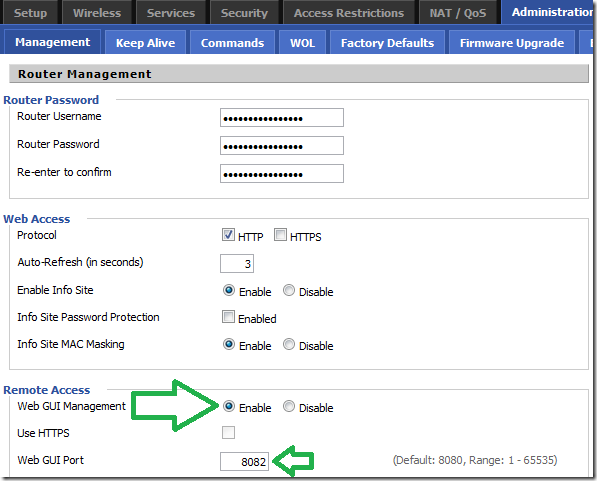Select Disable for Info Site MAC Masking
This screenshot has width=597, height=481.
tap(289, 344)
